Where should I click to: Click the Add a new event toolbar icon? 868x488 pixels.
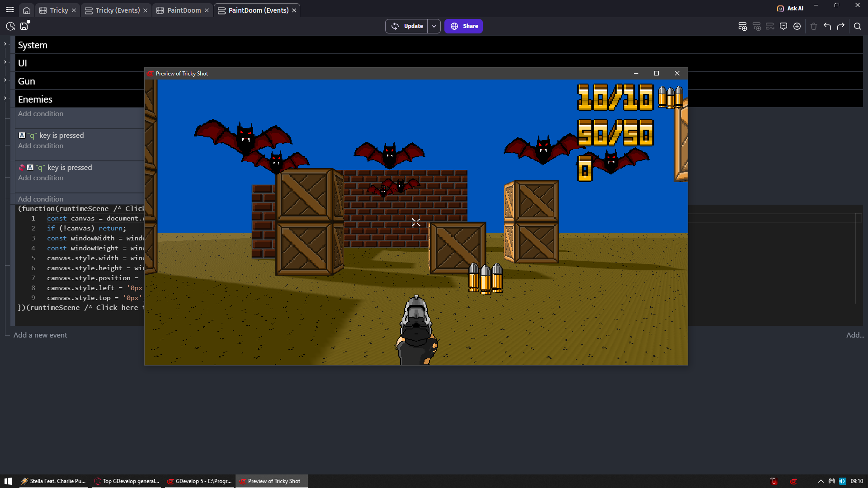tap(742, 26)
